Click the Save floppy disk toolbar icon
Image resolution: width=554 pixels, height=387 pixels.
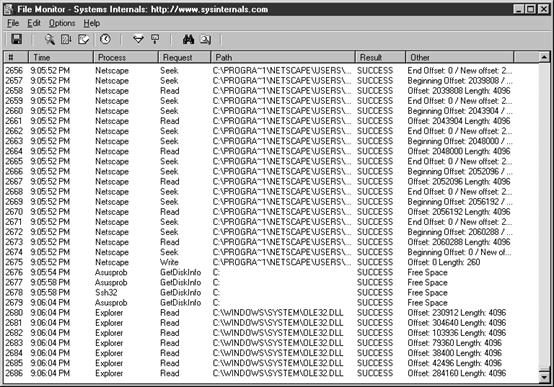pos(16,39)
